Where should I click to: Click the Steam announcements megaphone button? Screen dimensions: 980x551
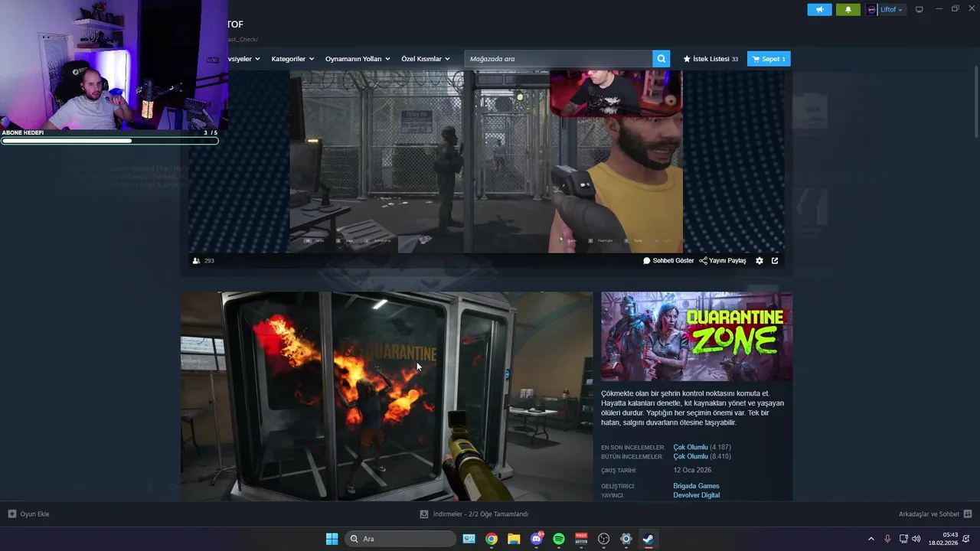[819, 10]
